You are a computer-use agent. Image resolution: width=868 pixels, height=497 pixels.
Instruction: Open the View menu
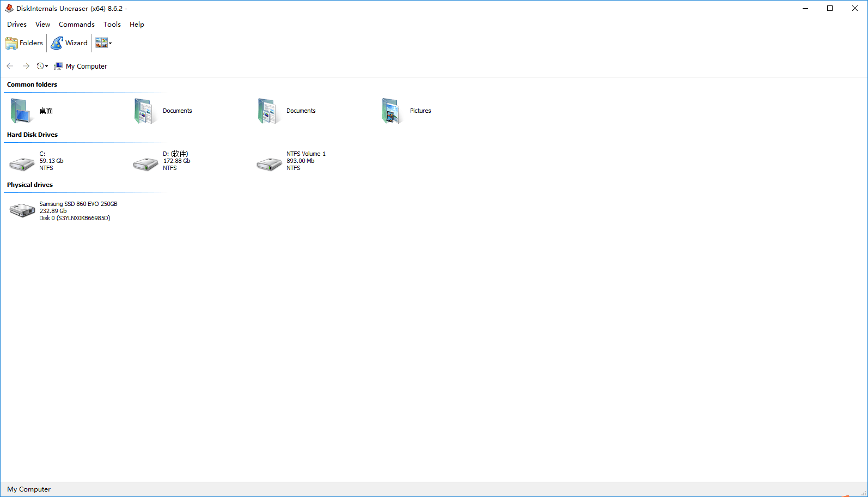pos(42,25)
